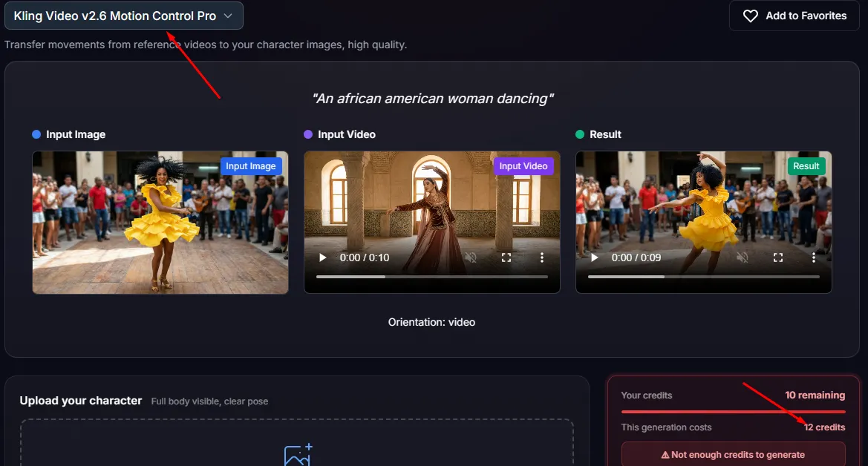
Task: Play the Input Video
Action: [323, 257]
